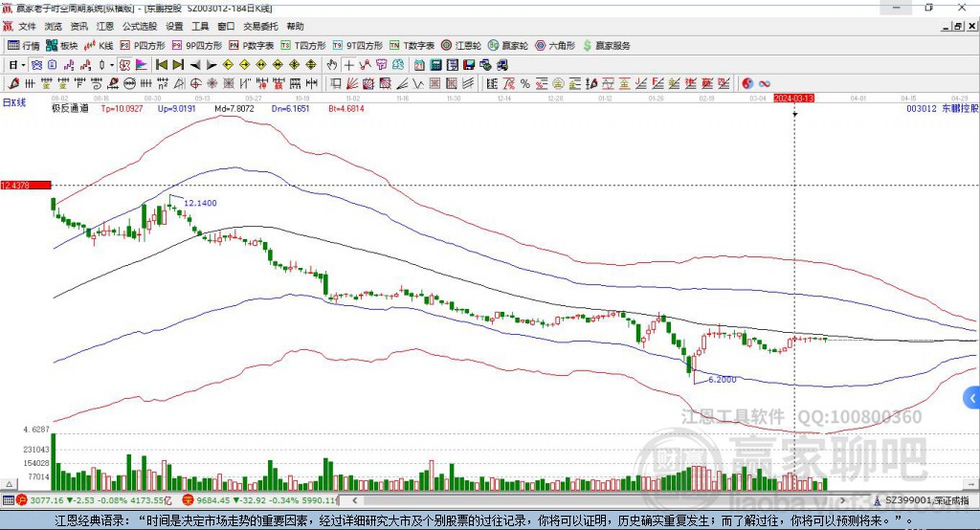Select the red pencil drawing tool
Screen dimensions: 980x530
pyautogui.click(x=13, y=84)
